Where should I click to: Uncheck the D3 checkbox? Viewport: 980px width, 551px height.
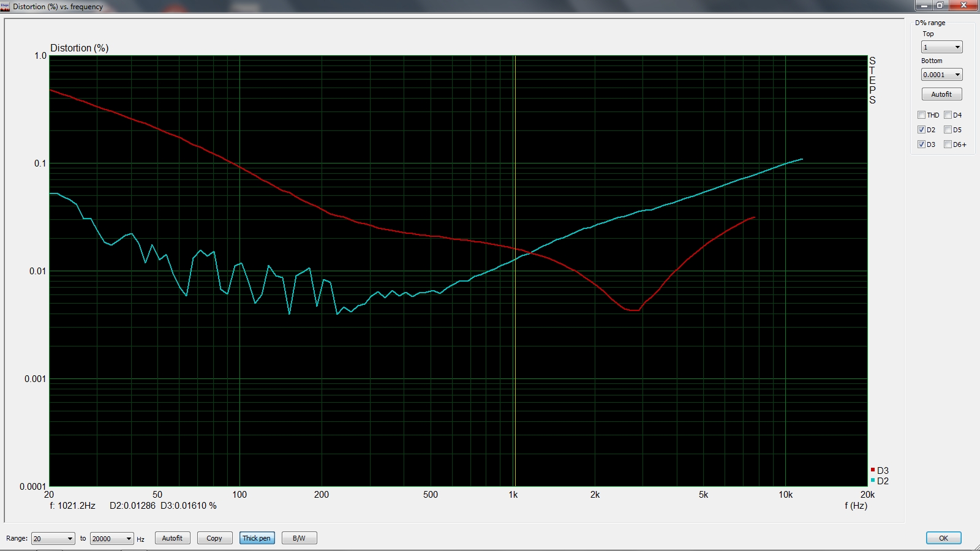(921, 144)
